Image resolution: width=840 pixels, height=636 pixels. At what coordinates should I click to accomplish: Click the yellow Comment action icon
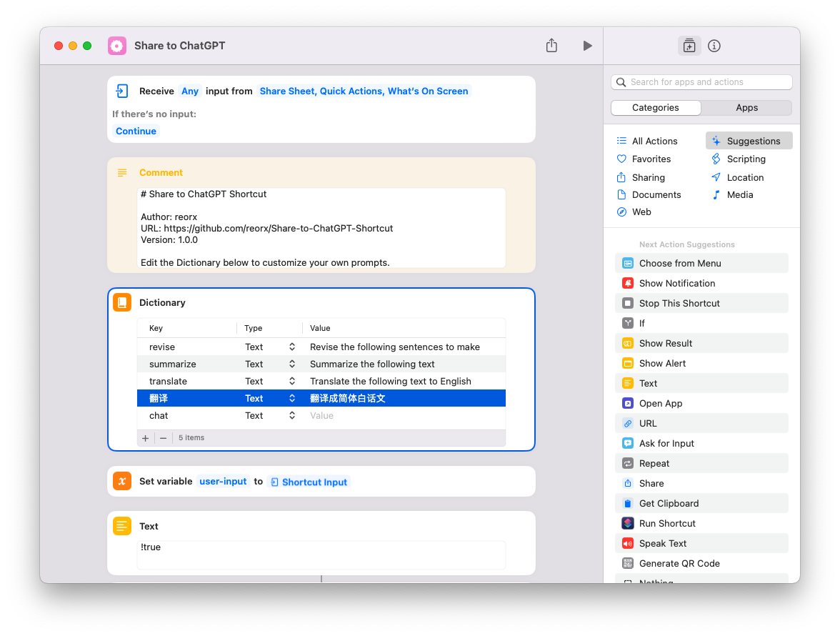pyautogui.click(x=122, y=172)
